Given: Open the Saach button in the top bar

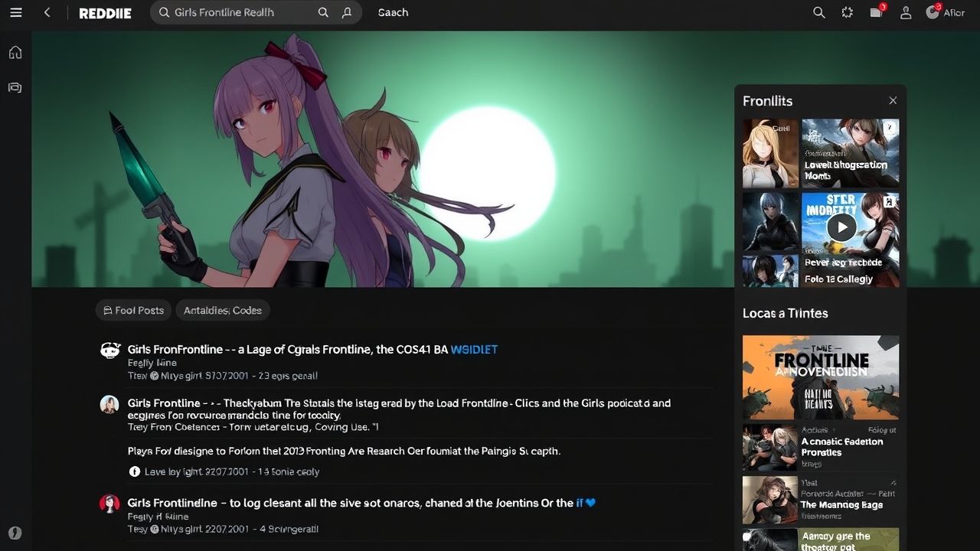Looking at the screenshot, I should click(393, 13).
